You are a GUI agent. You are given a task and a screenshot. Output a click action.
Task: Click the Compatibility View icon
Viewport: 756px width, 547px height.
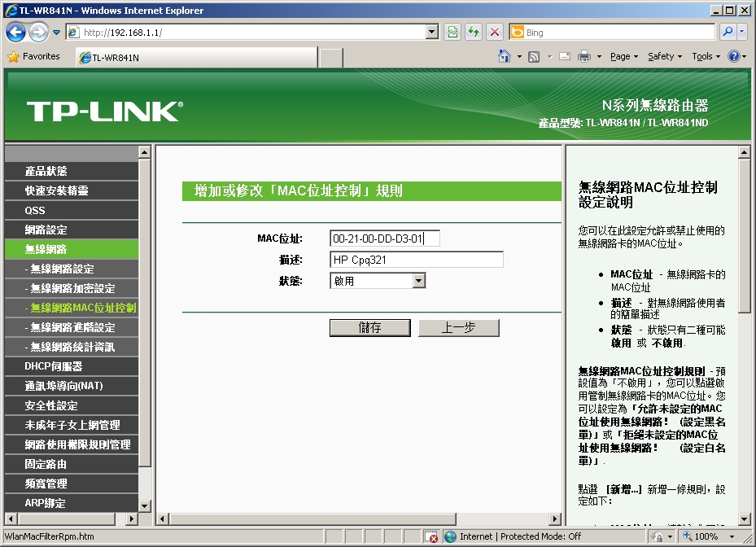452,33
